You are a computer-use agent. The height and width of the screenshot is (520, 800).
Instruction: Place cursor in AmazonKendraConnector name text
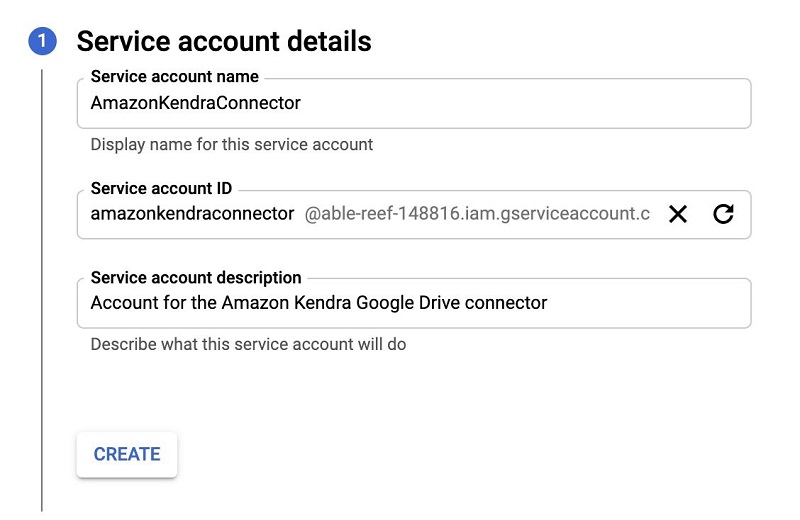(x=195, y=103)
